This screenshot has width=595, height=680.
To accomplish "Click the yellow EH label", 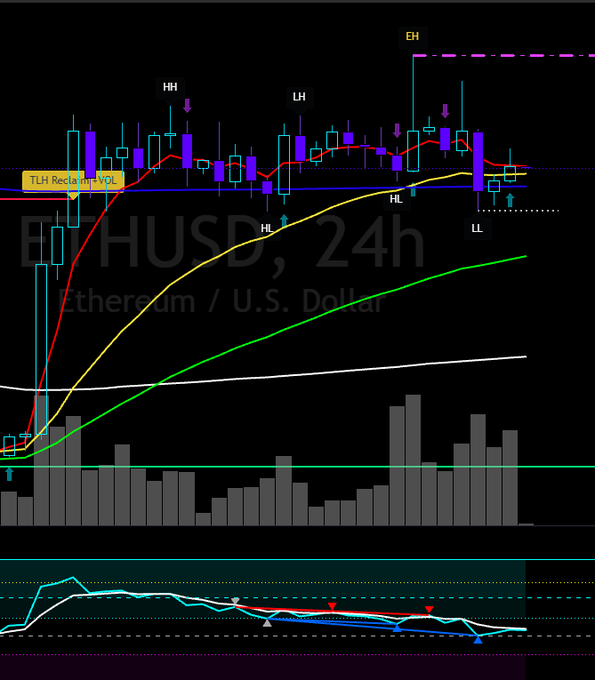I will click(412, 36).
